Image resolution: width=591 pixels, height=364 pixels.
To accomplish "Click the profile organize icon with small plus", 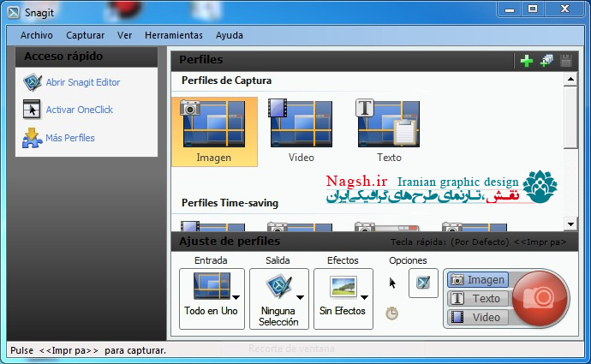I will [546, 61].
